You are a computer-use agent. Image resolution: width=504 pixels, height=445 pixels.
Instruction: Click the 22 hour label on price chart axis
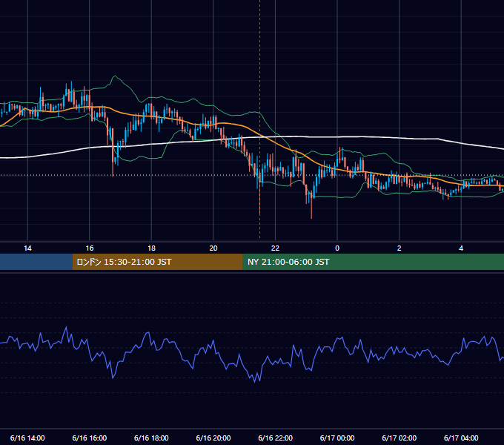(x=275, y=248)
